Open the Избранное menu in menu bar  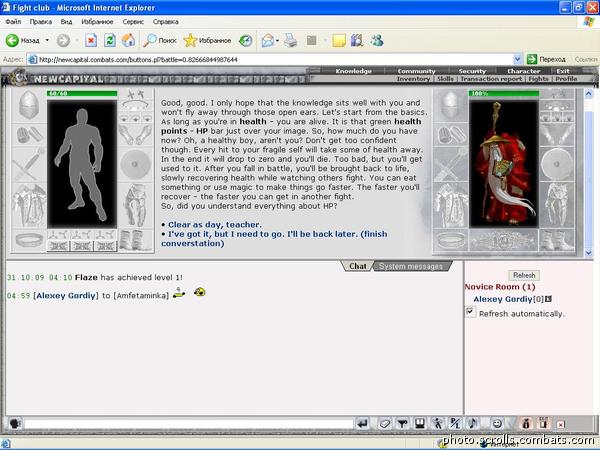pyautogui.click(x=97, y=22)
